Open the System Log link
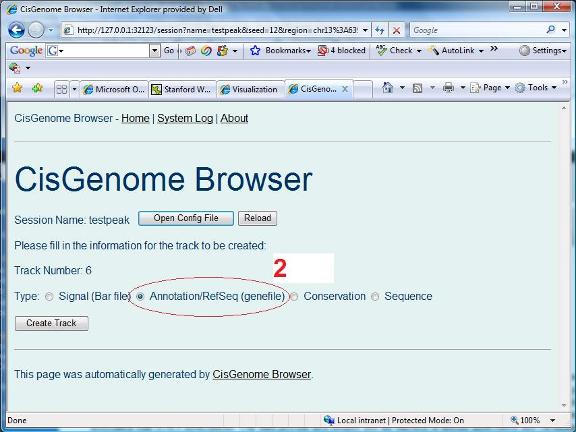The height and width of the screenshot is (432, 576). coord(185,119)
